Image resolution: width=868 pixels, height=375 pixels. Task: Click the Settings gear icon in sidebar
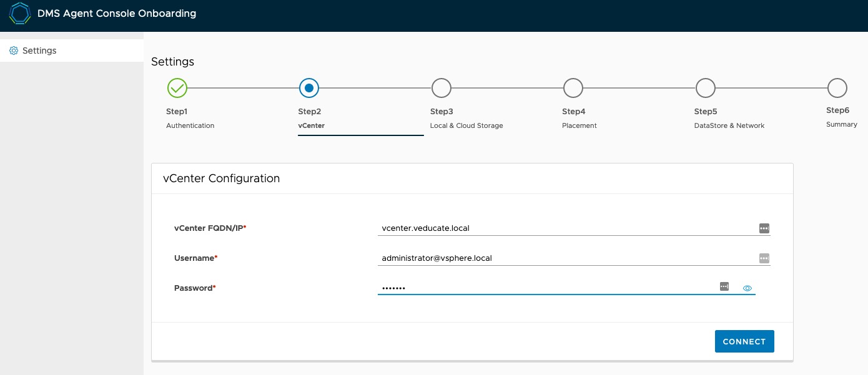pos(14,51)
